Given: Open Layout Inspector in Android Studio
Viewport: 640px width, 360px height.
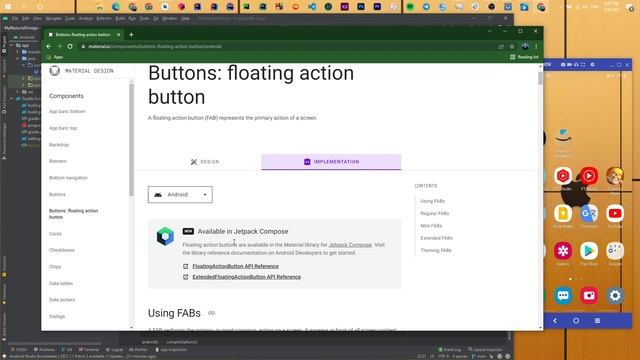Looking at the screenshot, I should (x=485, y=350).
